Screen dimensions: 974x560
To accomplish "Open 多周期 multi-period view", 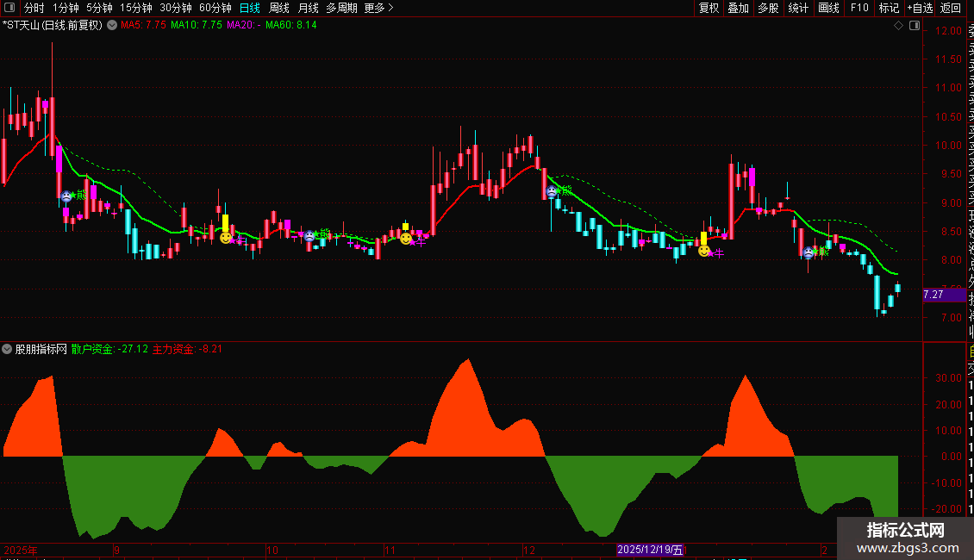I will click(341, 8).
